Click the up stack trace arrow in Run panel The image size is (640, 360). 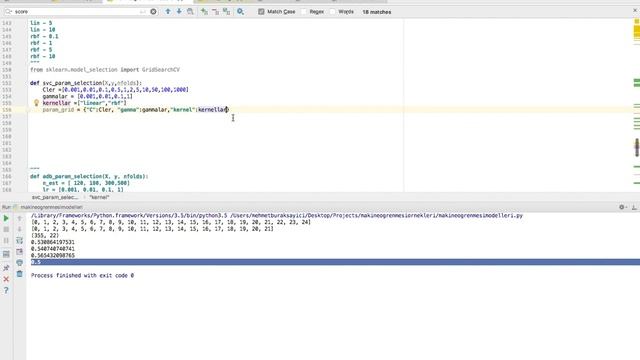click(x=20, y=219)
